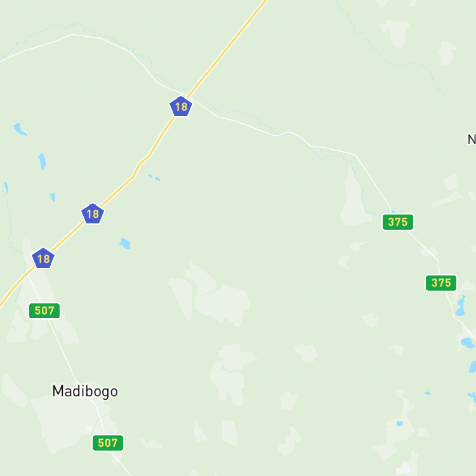
Task: Select the small lake nearest the top-left corner
Action: tap(20, 129)
